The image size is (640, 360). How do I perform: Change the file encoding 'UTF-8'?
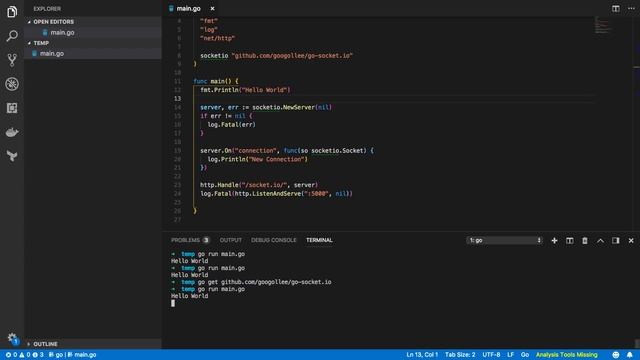[491, 355]
